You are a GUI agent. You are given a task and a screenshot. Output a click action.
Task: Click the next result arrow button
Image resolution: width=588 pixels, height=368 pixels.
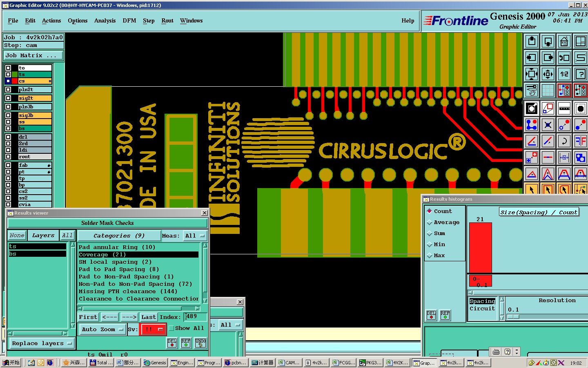[x=129, y=317]
